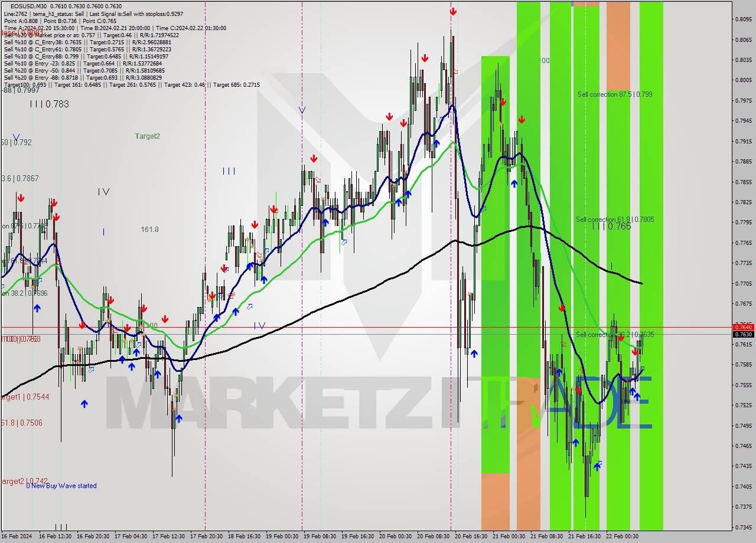Click the green '161.8' Fibonacci label
Image resolution: width=756 pixels, height=543 pixels.
tap(149, 229)
